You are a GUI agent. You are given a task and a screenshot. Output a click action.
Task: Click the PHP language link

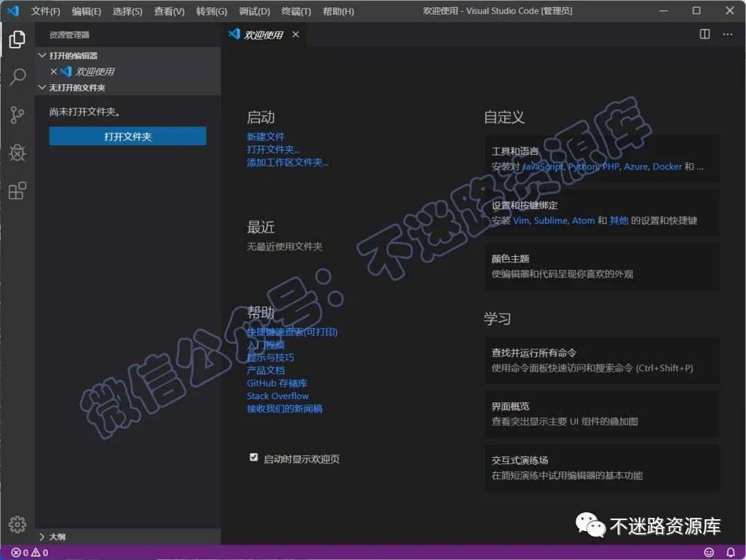point(611,166)
